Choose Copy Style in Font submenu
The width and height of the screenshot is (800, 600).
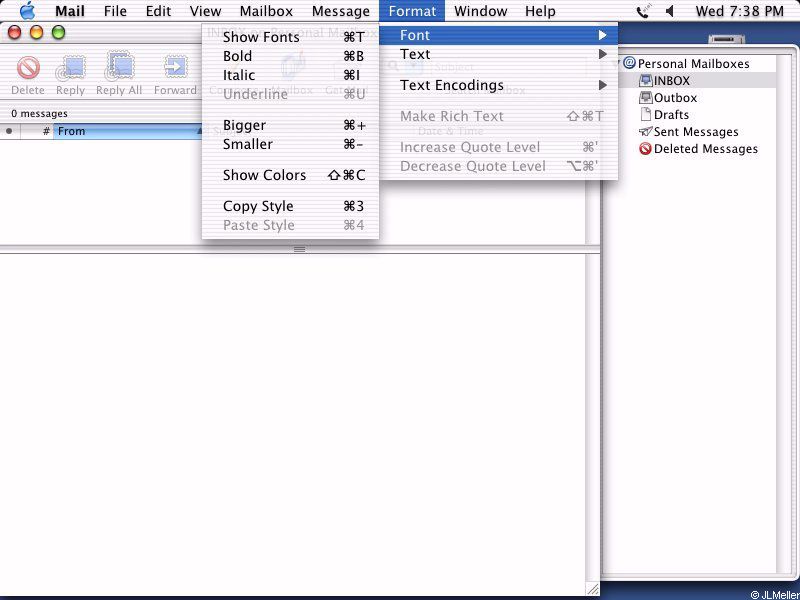click(290, 206)
